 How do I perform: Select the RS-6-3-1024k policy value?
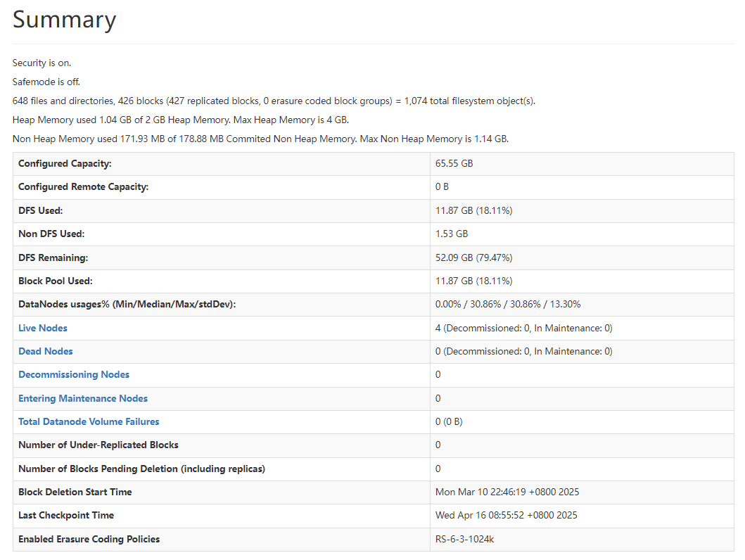click(465, 539)
